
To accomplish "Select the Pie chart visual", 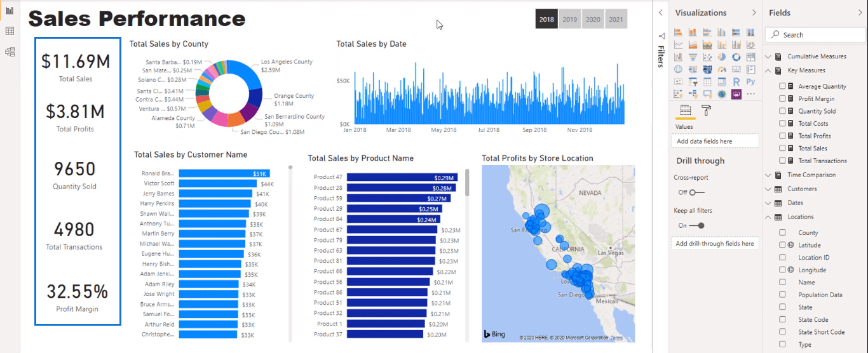I will pos(722,57).
